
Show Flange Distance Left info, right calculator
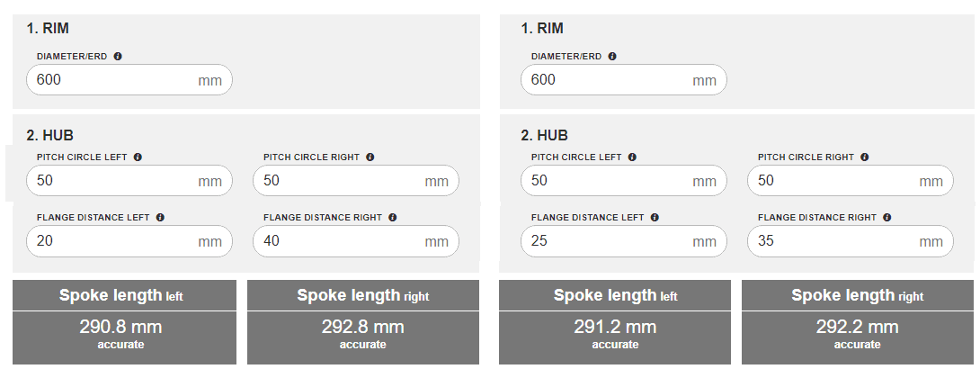point(655,217)
